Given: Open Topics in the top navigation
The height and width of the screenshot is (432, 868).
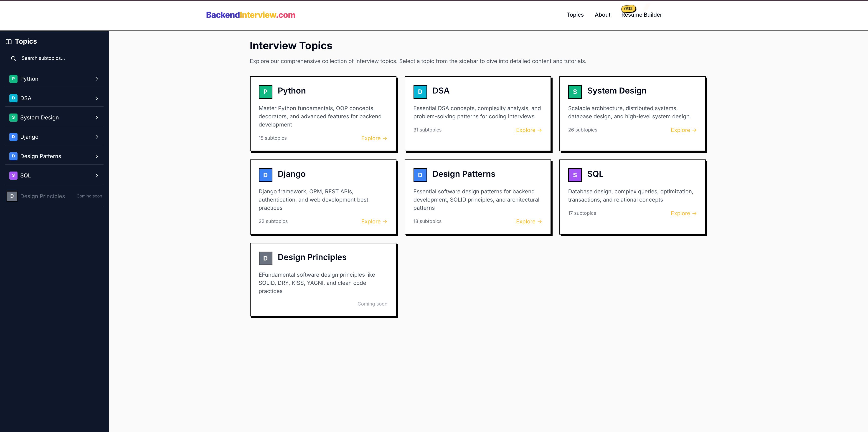Looking at the screenshot, I should point(575,15).
